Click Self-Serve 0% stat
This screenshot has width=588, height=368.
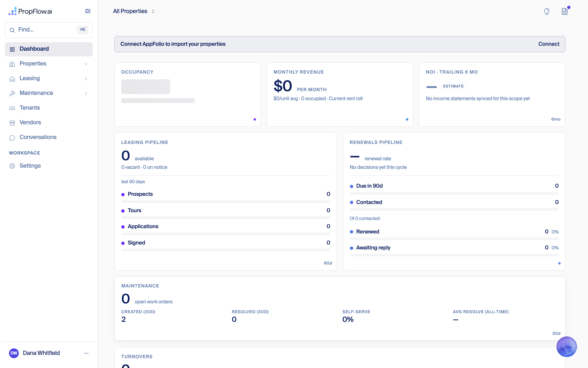click(356, 316)
